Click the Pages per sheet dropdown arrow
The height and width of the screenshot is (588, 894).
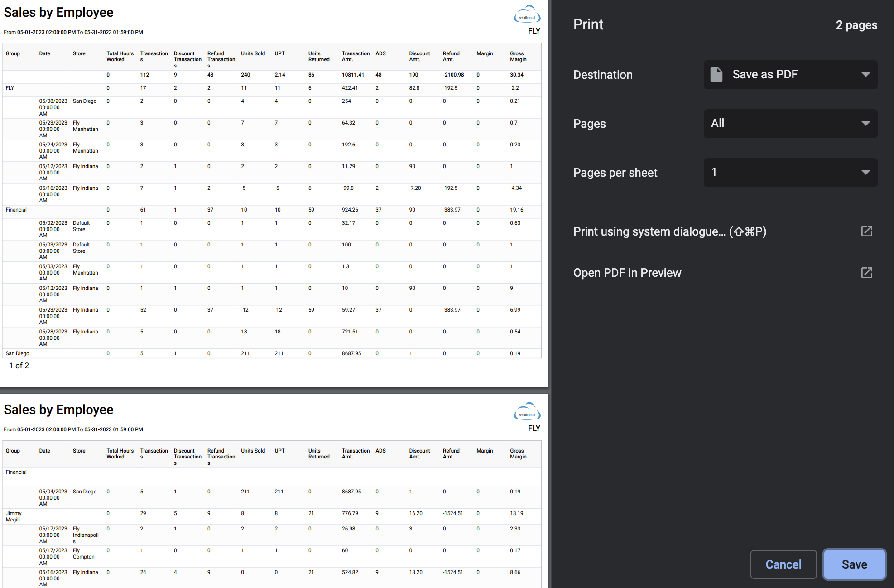865,172
